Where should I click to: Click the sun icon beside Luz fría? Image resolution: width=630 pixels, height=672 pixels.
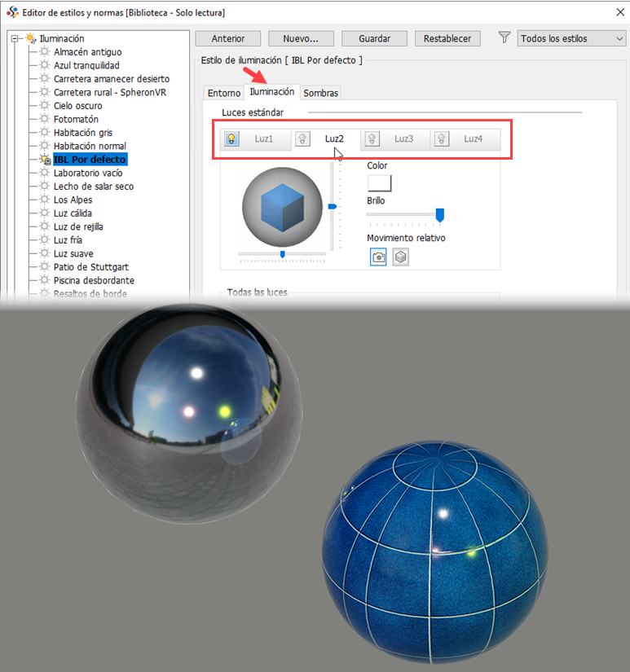45,240
